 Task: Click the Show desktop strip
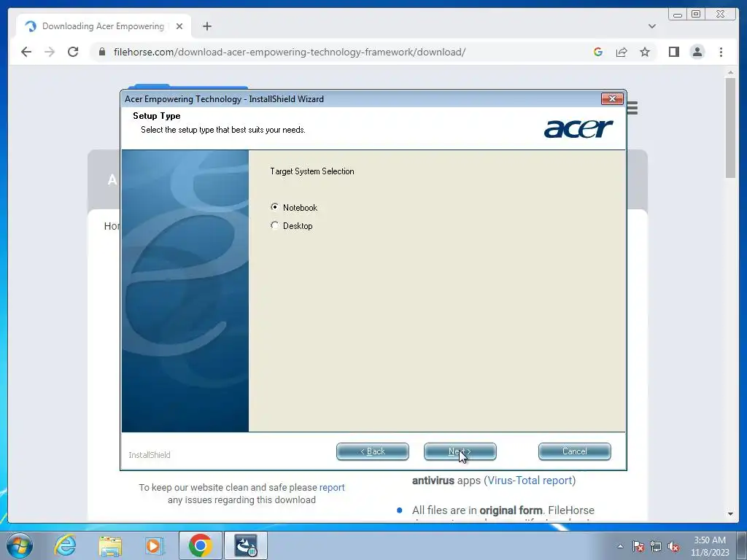click(x=742, y=545)
